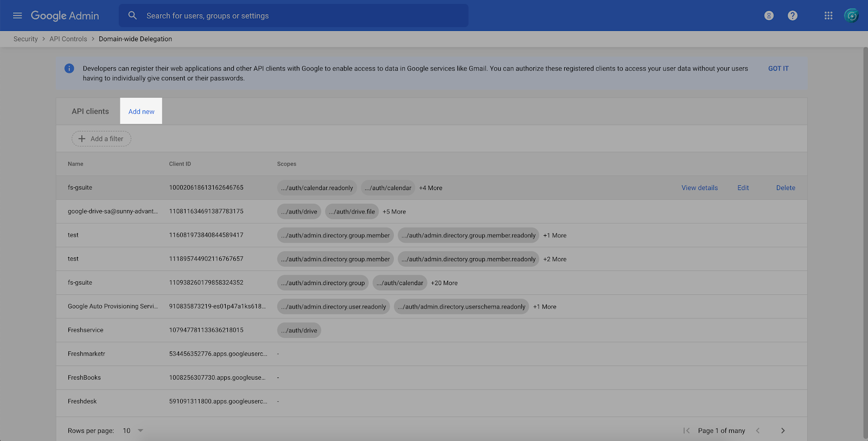
Task: Click client ID 111895744902116767657
Action: (x=206, y=259)
